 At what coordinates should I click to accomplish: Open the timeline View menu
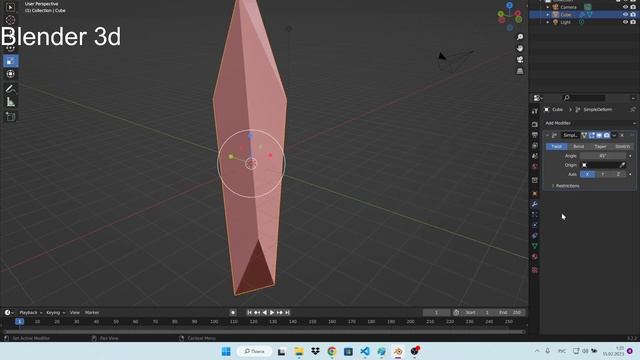click(x=75, y=313)
